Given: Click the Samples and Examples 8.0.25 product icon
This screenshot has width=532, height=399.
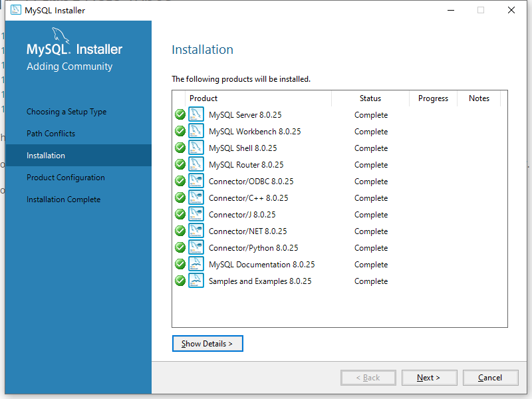Looking at the screenshot, I should [x=196, y=281].
